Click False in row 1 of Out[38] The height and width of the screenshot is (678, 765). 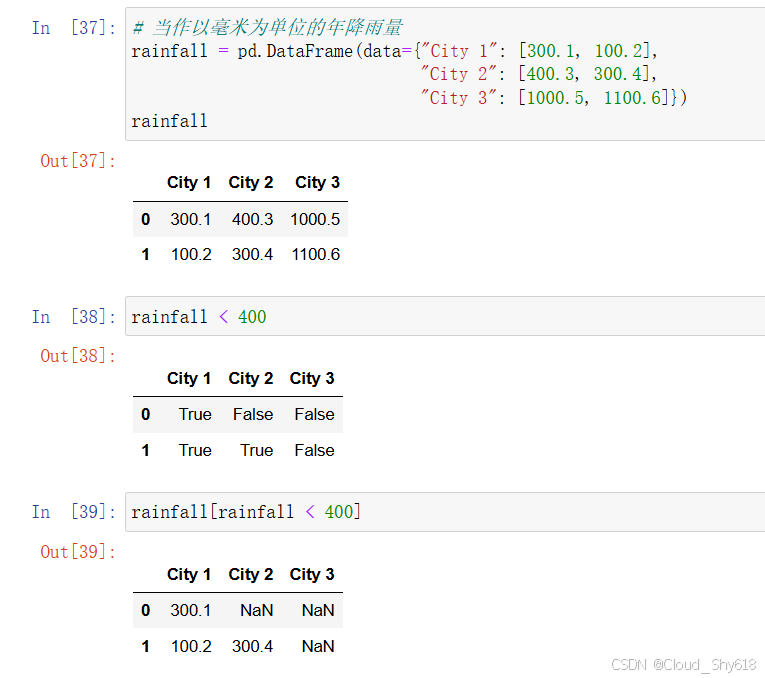[314, 450]
